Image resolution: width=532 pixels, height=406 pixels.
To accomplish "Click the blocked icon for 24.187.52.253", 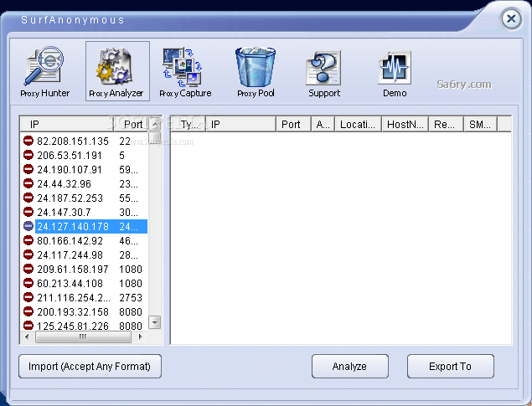I will pyautogui.click(x=28, y=198).
